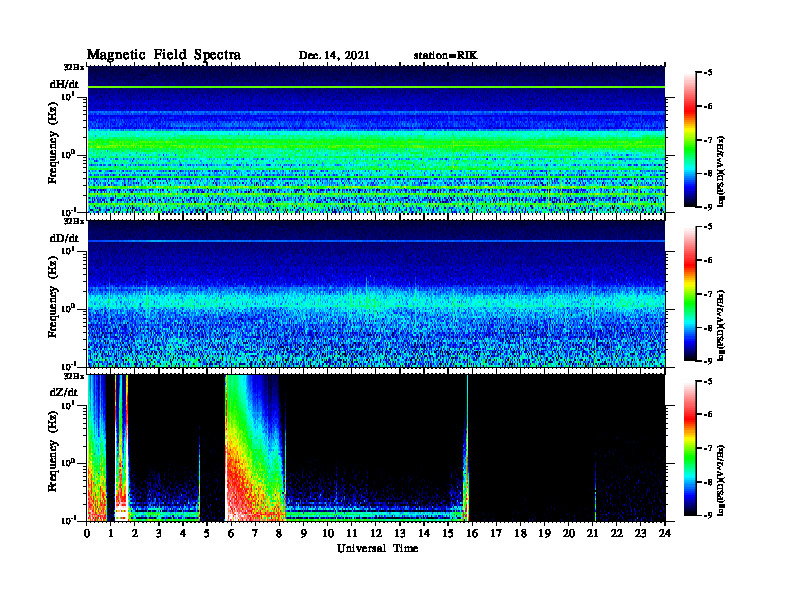The width and height of the screenshot is (792, 612).
Task: Click the "-8" value on dD/dt color scale
Action: click(x=708, y=328)
